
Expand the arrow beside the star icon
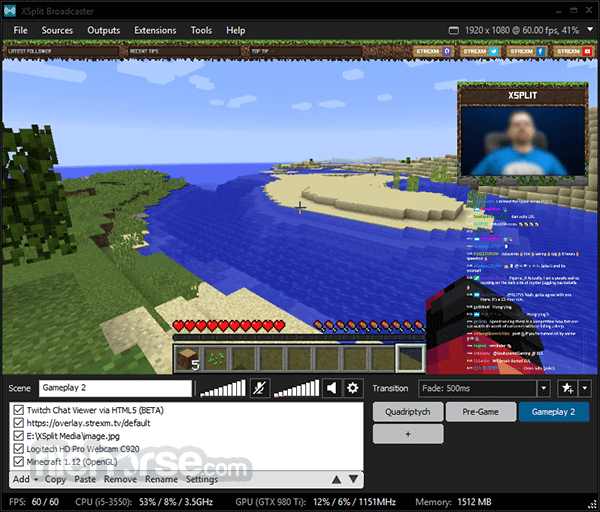point(585,388)
